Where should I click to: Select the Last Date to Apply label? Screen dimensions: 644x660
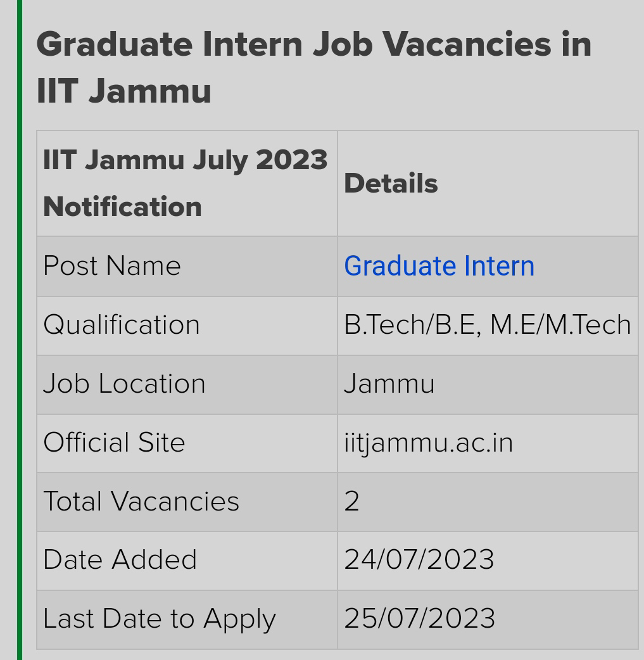pos(160,619)
